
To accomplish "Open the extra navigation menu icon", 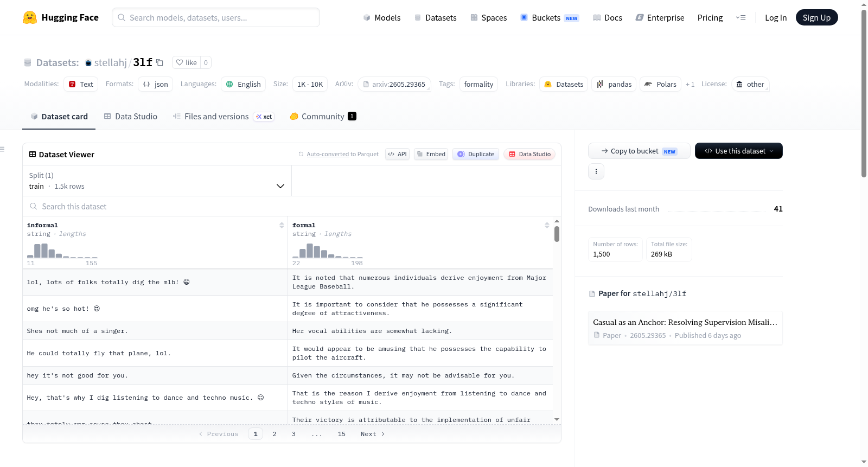I will click(741, 17).
